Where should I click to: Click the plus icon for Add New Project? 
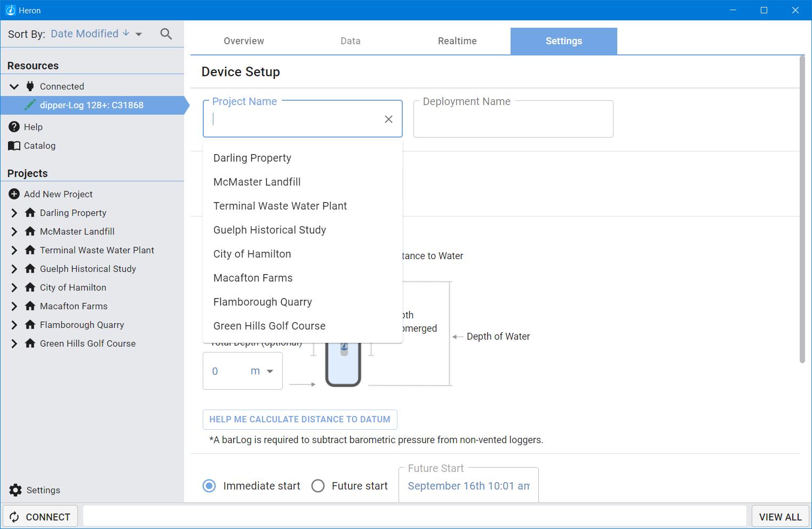(14, 194)
